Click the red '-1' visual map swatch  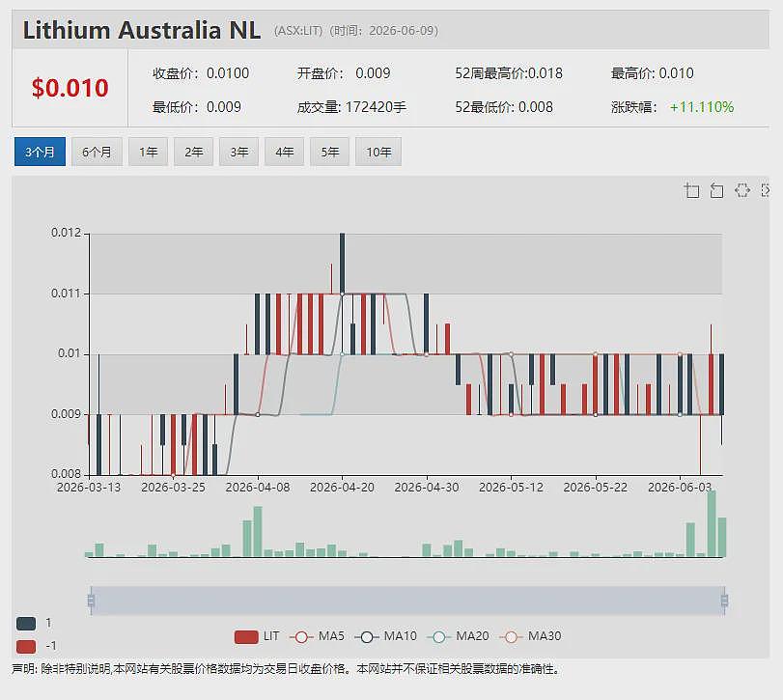(26, 647)
